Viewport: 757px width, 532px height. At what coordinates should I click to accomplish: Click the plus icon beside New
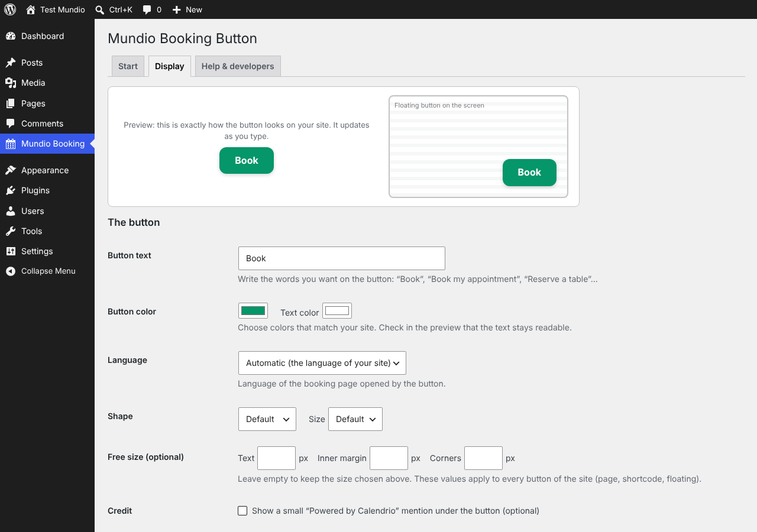coord(176,9)
